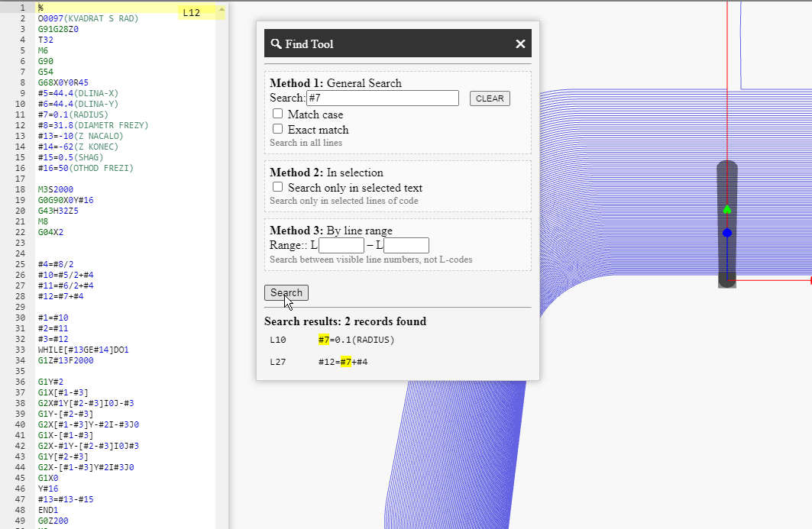This screenshot has height=529, width=812.
Task: Toggle Search only in selected text
Action: pyautogui.click(x=277, y=187)
